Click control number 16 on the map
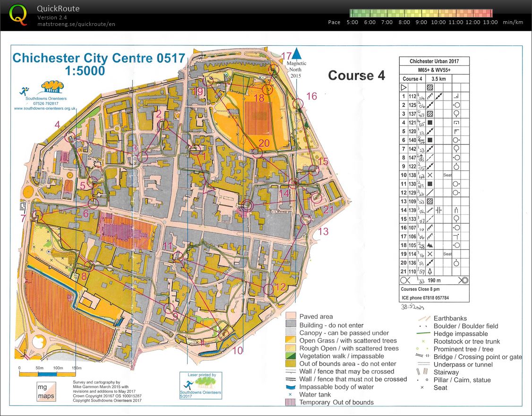This screenshot has height=416, width=532. point(311,96)
